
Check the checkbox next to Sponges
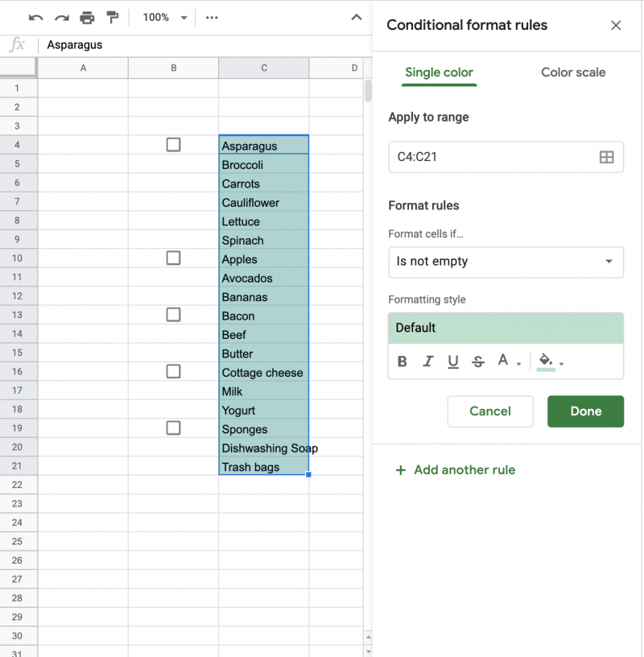coord(173,428)
